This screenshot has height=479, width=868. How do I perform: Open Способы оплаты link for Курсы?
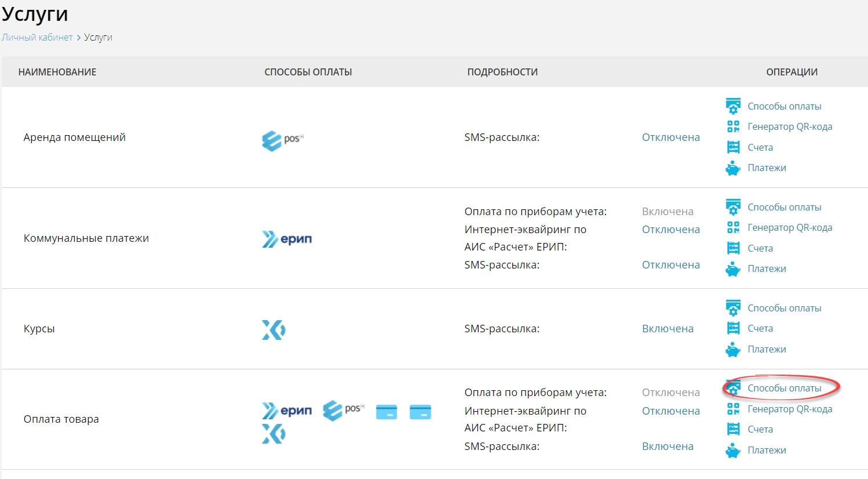tap(785, 308)
